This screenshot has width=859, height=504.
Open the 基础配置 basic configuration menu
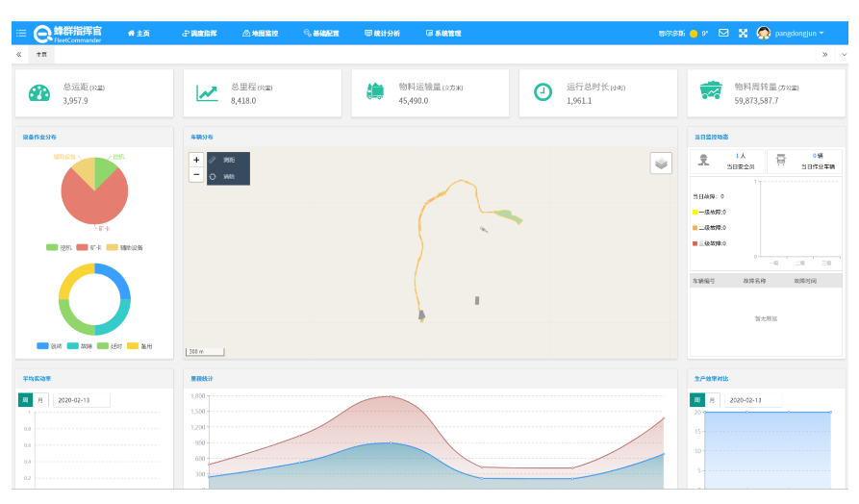tap(321, 34)
